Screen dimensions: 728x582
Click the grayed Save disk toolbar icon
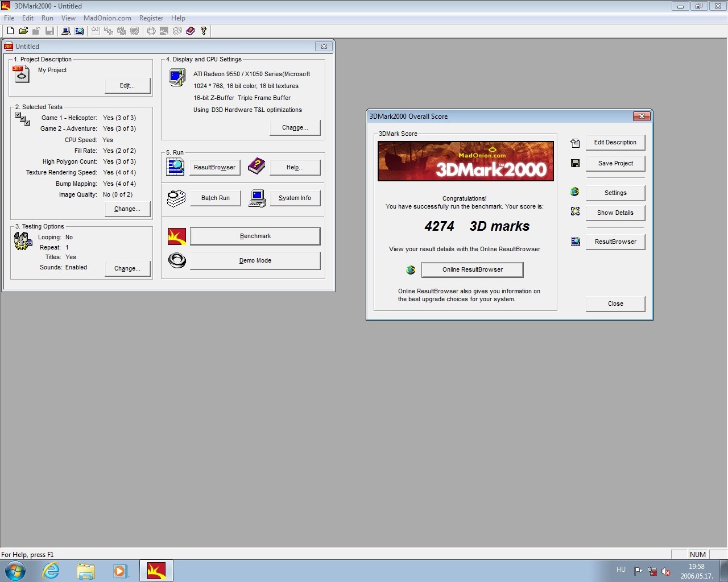pyautogui.click(x=49, y=31)
